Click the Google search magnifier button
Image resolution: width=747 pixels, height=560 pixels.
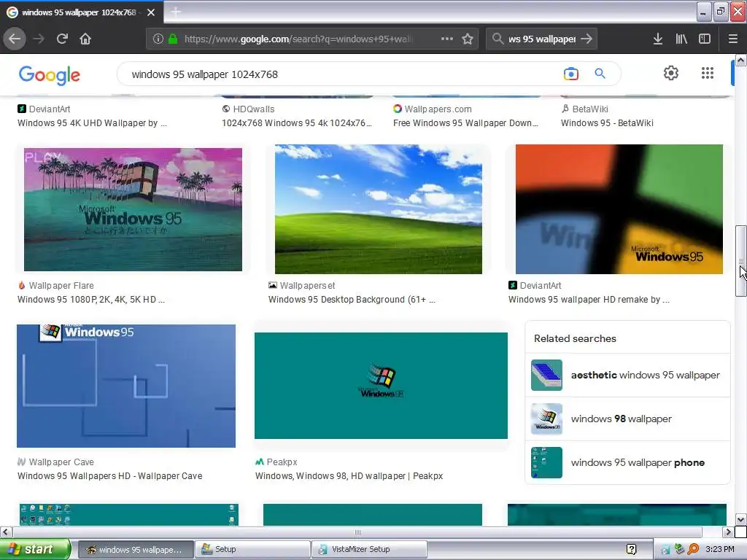[600, 74]
